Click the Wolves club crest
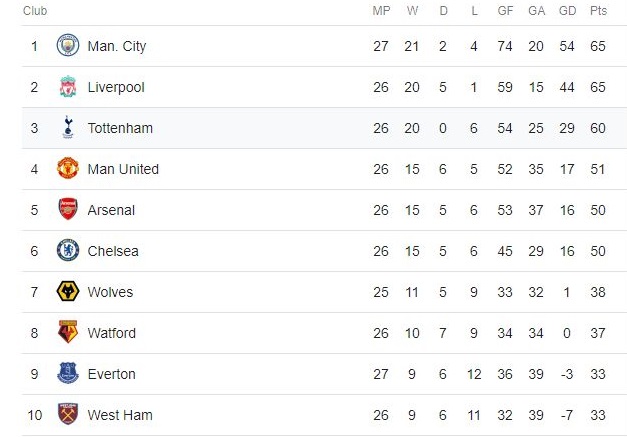This screenshot has width=627, height=437. coord(68,292)
